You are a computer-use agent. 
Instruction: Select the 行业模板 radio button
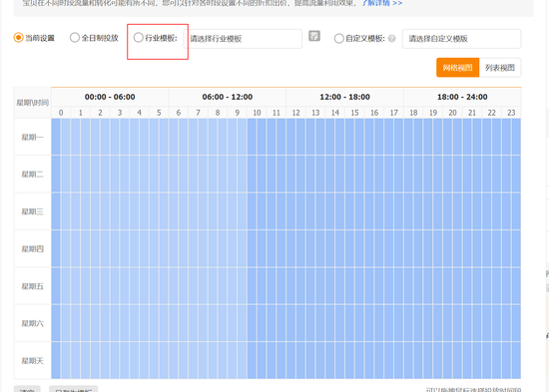pos(139,38)
